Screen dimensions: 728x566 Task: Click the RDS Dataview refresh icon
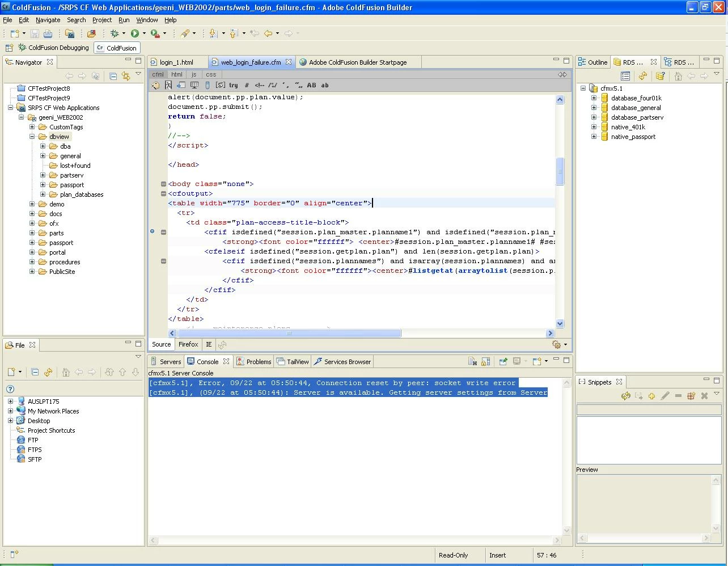[x=642, y=76]
